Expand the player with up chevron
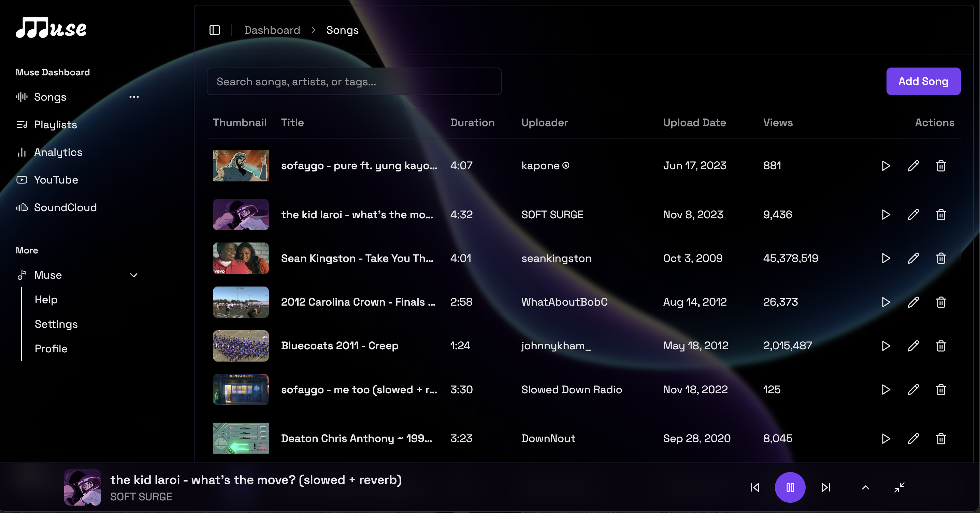The image size is (980, 513). click(x=865, y=487)
